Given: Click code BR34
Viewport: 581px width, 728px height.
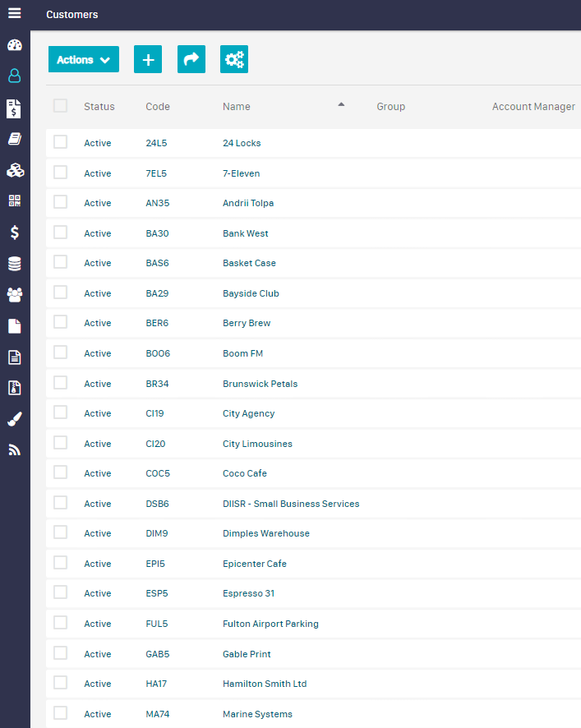Looking at the screenshot, I should coord(157,384).
